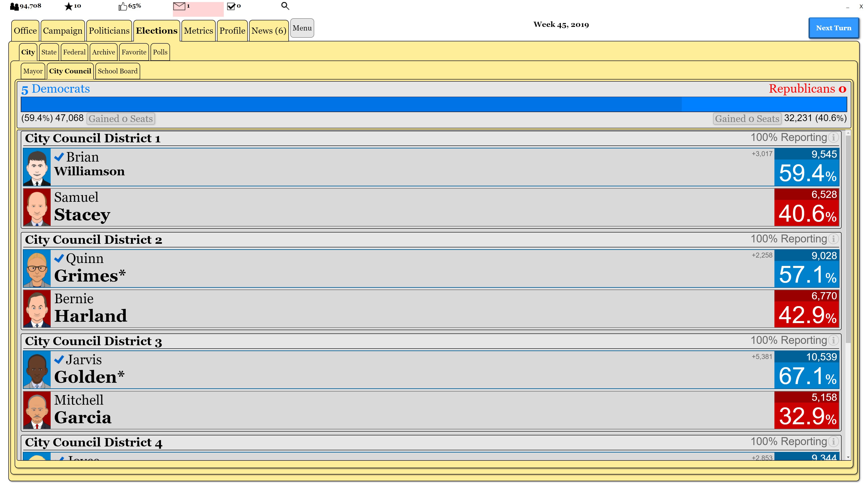Open the Menu button
Viewport: 868px width, 488px height.
click(x=302, y=28)
